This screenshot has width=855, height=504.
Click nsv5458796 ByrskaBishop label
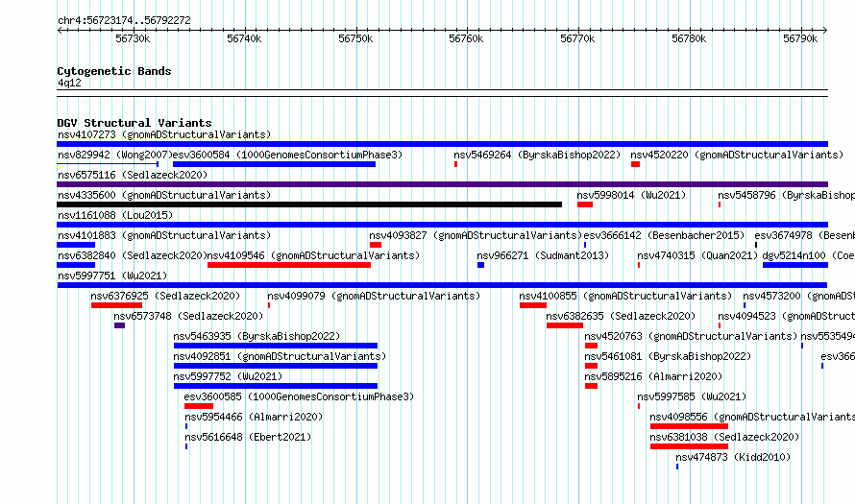click(x=786, y=195)
